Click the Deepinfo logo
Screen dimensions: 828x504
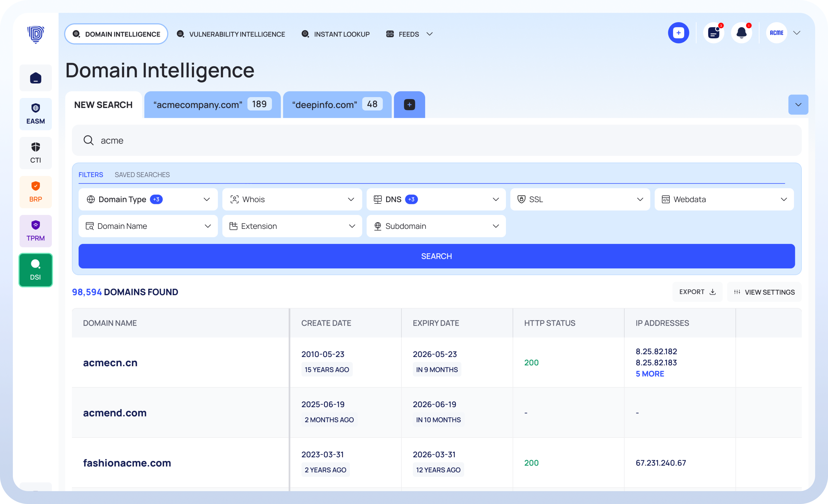(x=36, y=34)
